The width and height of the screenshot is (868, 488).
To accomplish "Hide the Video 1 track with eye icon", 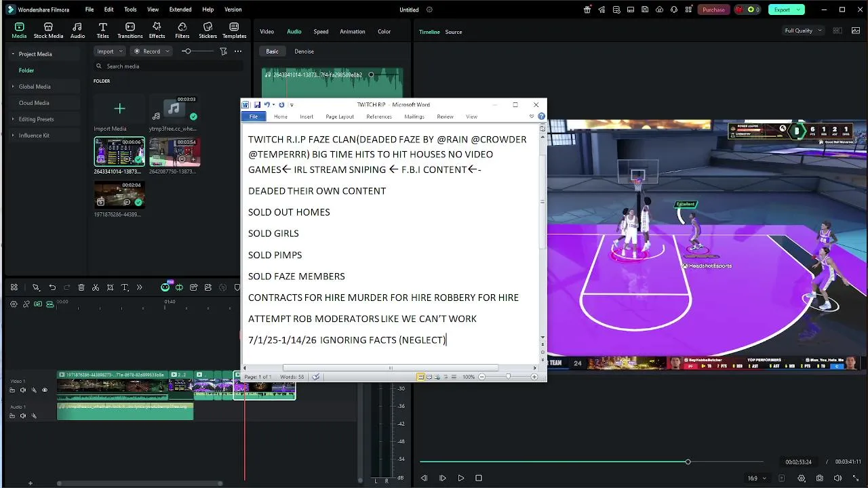I will (45, 390).
